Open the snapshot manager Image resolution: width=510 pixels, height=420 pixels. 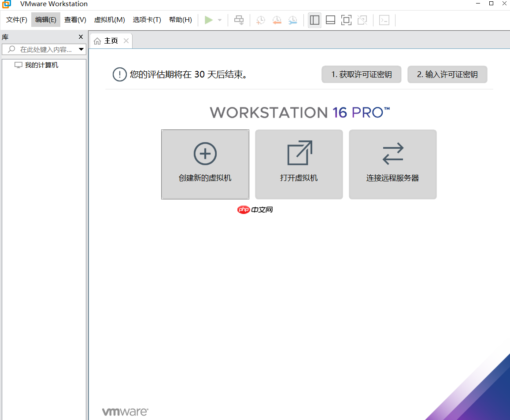[292, 20]
